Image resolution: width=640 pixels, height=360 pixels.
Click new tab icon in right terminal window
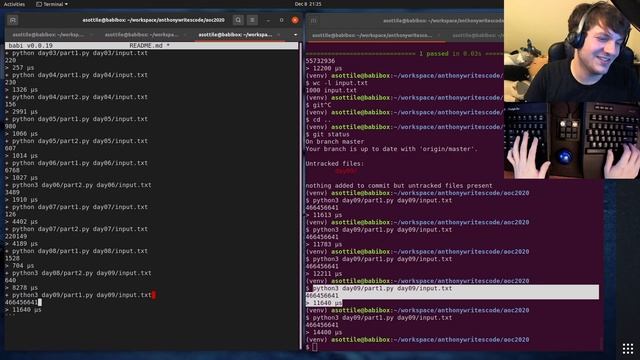[314, 20]
